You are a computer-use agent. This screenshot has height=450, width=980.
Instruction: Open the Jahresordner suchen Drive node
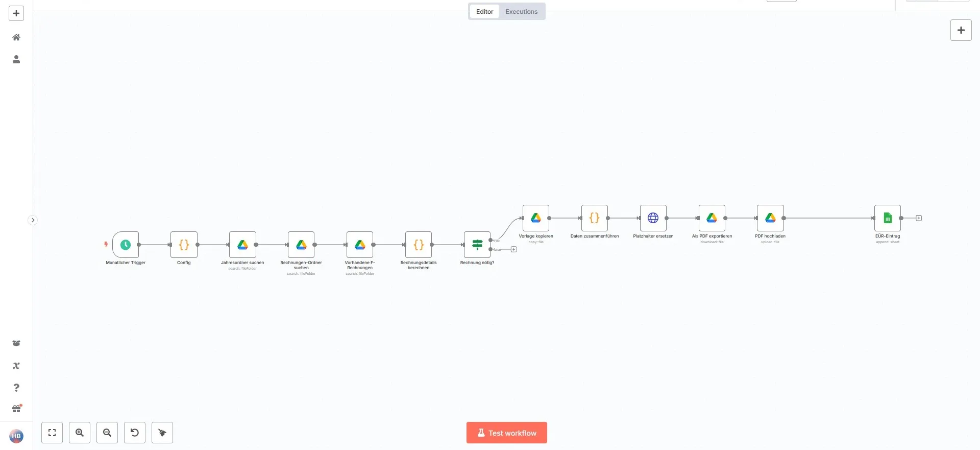242,245
